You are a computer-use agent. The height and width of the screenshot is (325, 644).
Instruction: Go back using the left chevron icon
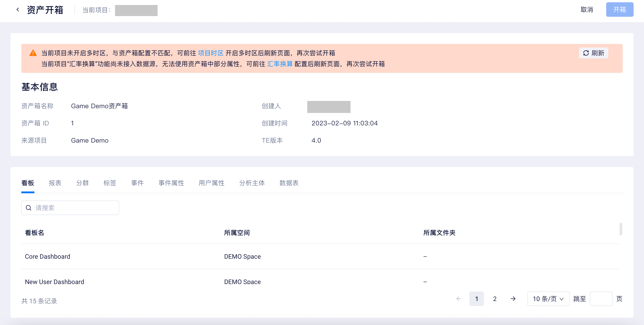(x=18, y=10)
